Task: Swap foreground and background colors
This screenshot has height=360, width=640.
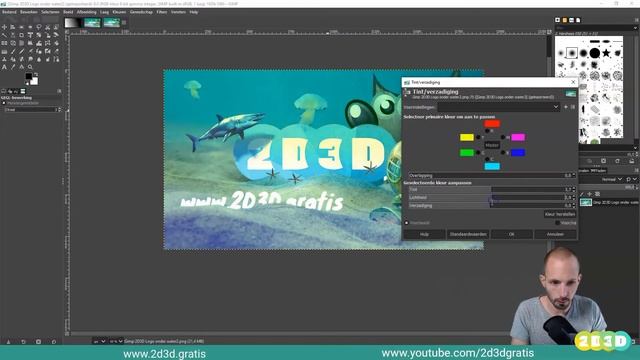Action: point(36,74)
